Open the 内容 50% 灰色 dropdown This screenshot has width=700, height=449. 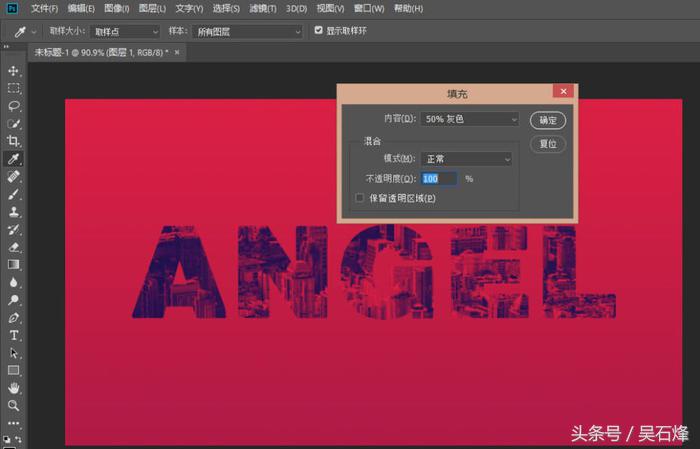[470, 119]
